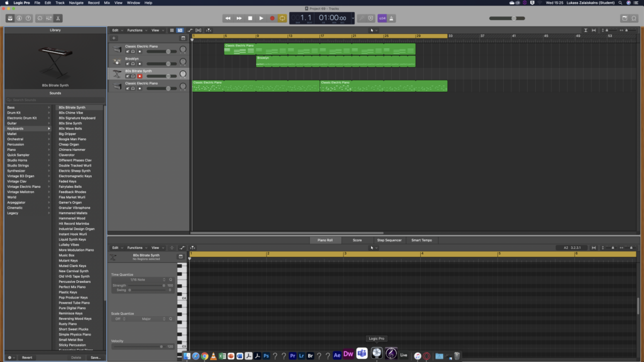Open the Editors with the scissors button
The image size is (644, 362).
click(x=58, y=18)
